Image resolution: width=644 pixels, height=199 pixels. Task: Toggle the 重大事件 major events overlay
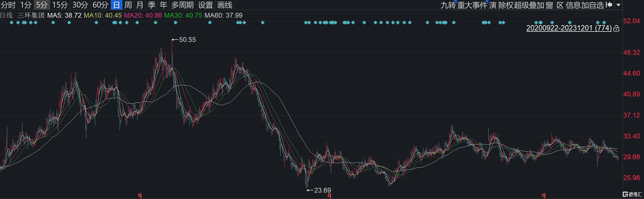[x=472, y=5]
